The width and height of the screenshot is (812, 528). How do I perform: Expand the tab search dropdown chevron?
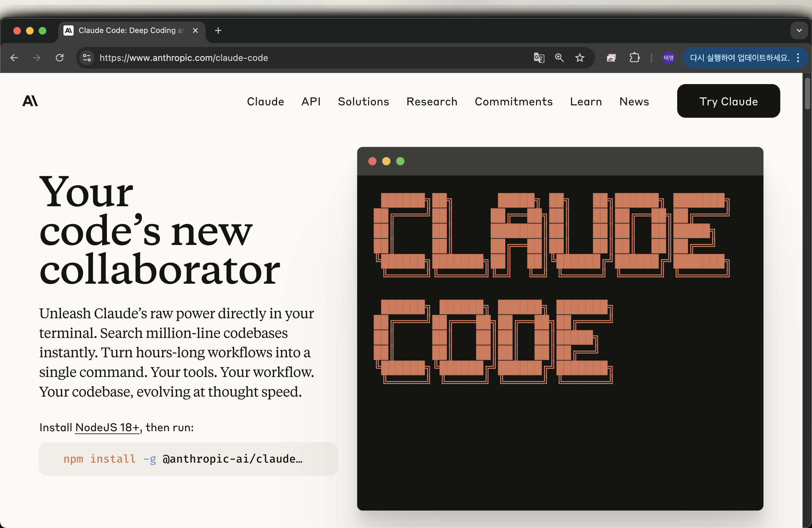799,30
